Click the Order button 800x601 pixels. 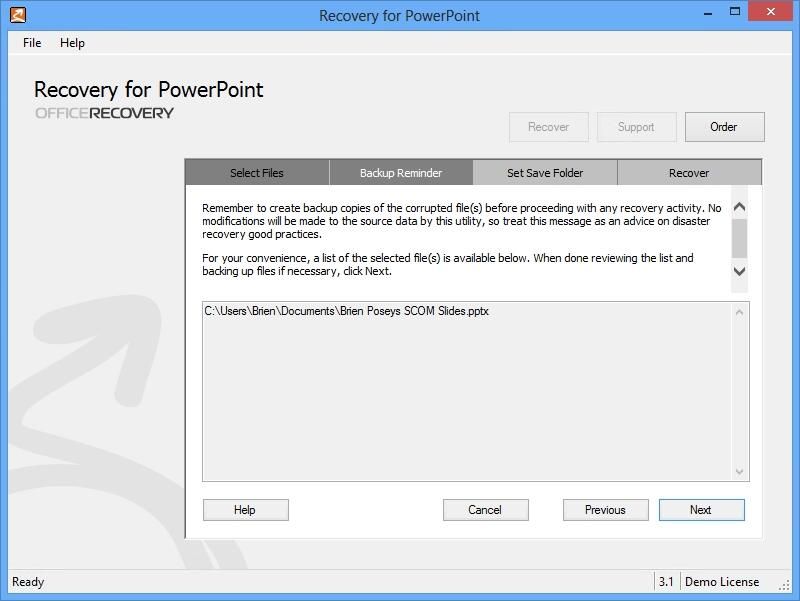click(724, 126)
